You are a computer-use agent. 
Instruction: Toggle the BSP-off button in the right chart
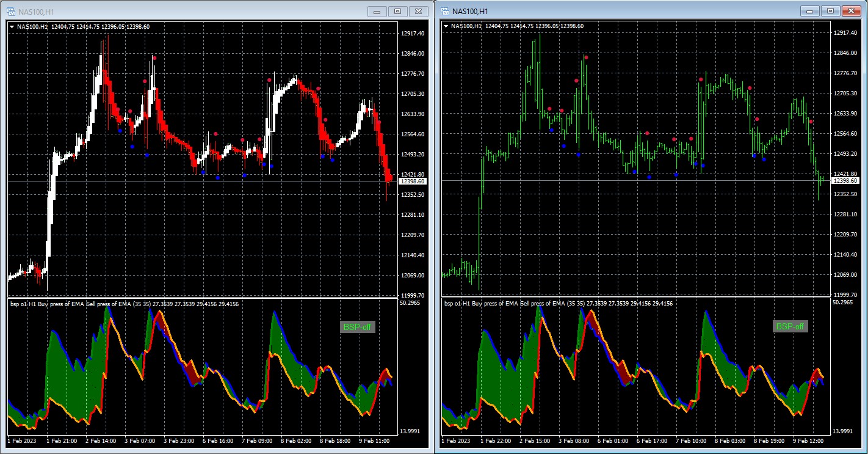coord(790,327)
